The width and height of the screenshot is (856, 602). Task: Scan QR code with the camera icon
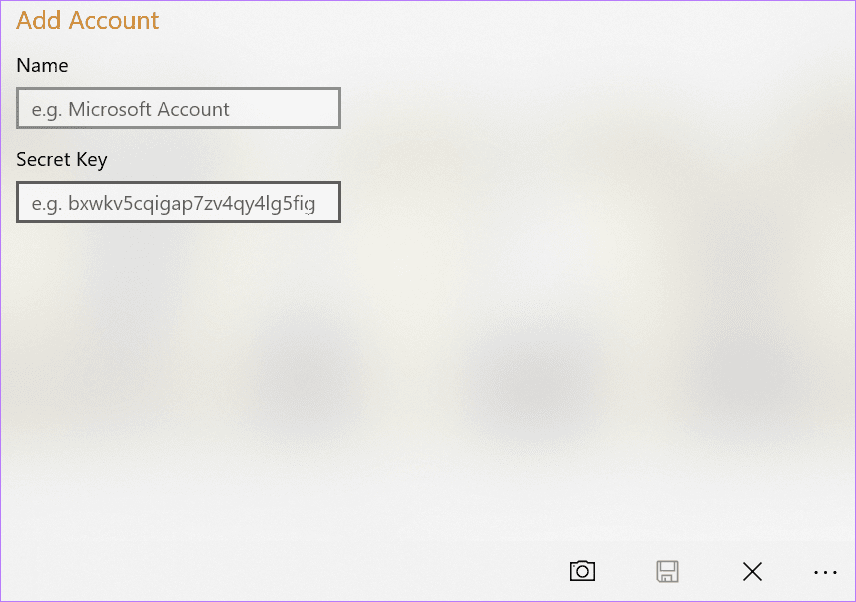pyautogui.click(x=582, y=571)
